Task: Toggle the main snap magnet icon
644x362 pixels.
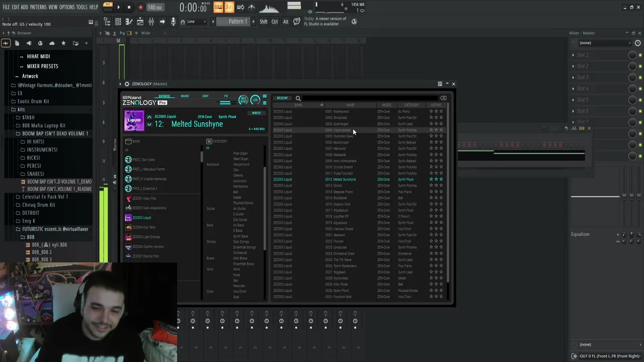Action: [183, 22]
